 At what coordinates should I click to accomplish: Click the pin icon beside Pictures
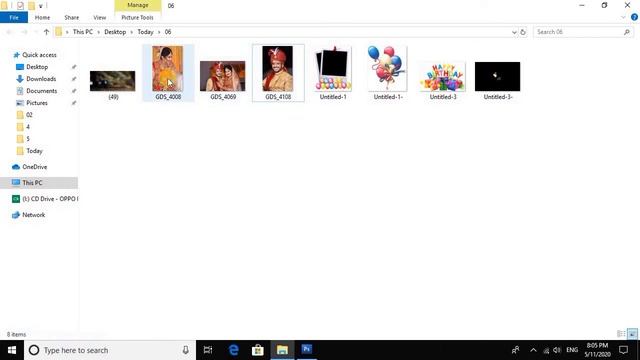click(74, 103)
